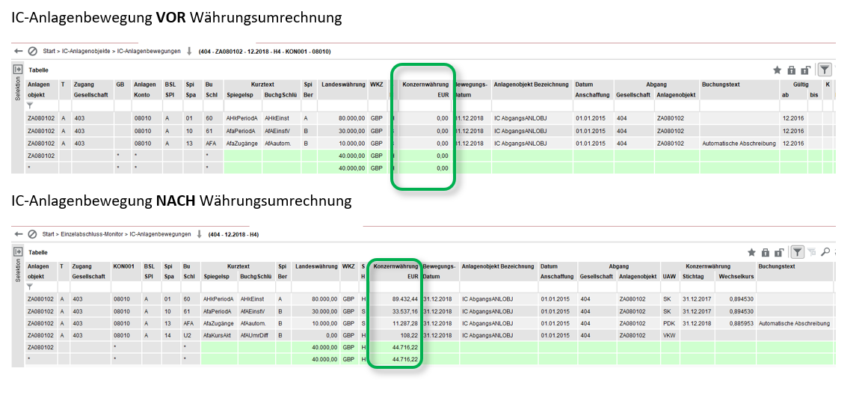Click the favorite star icon in the VOR table toolbar
Image resolution: width=868 pixels, height=395 pixels.
coord(778,70)
